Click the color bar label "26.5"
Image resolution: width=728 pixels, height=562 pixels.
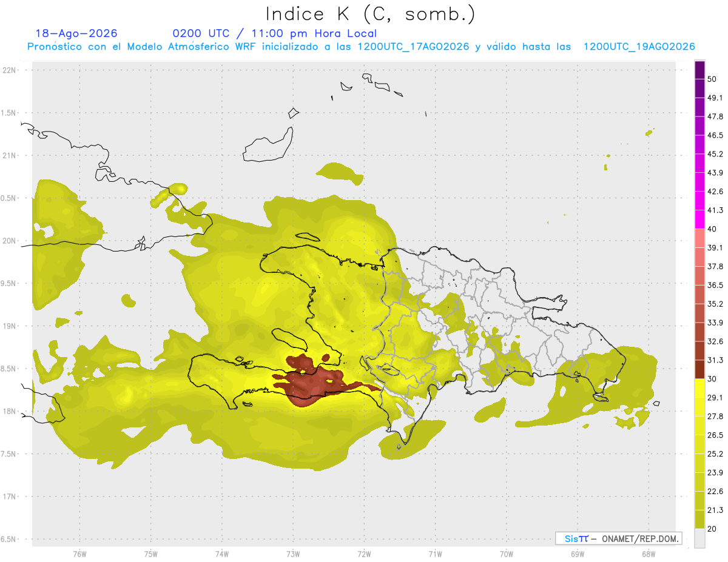point(715,435)
